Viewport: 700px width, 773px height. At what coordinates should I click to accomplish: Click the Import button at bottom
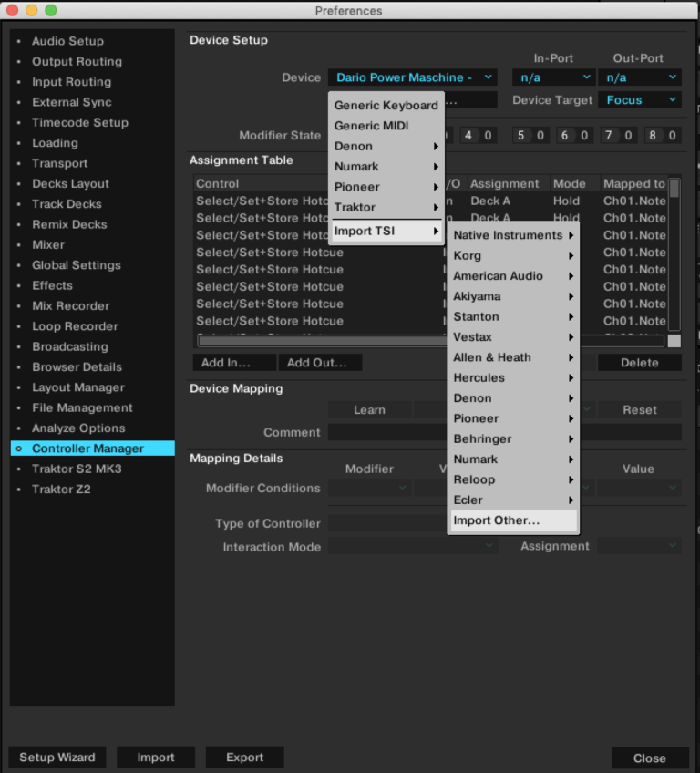156,758
